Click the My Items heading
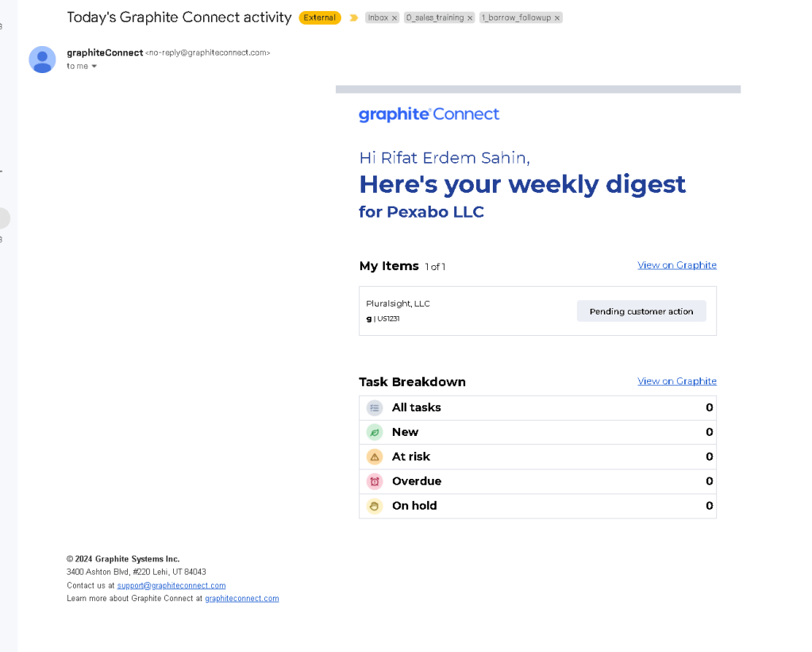 coord(389,266)
